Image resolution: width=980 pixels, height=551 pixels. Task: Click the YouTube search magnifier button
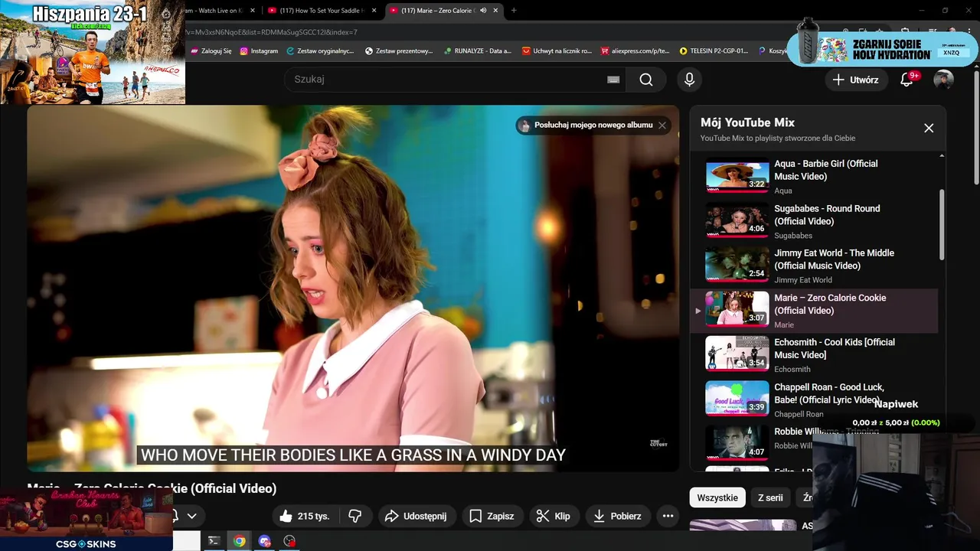(x=646, y=80)
